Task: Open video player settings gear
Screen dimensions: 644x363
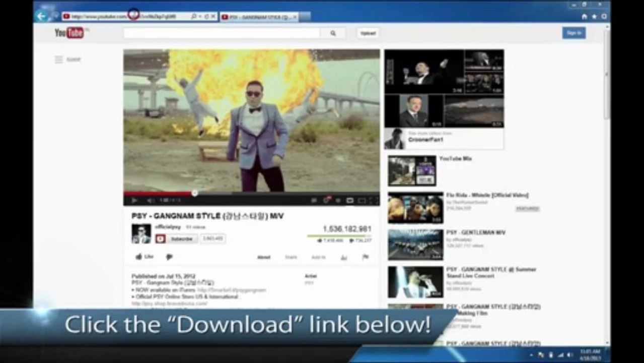Action: pos(338,200)
